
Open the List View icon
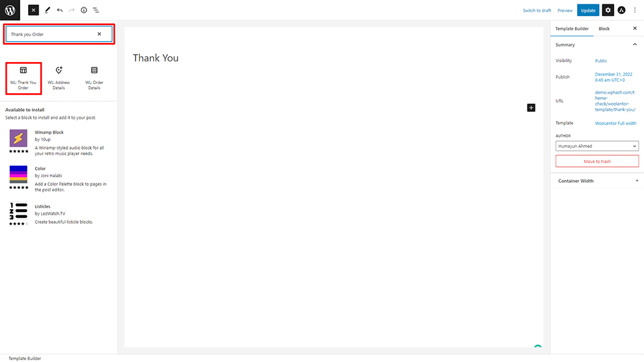96,10
